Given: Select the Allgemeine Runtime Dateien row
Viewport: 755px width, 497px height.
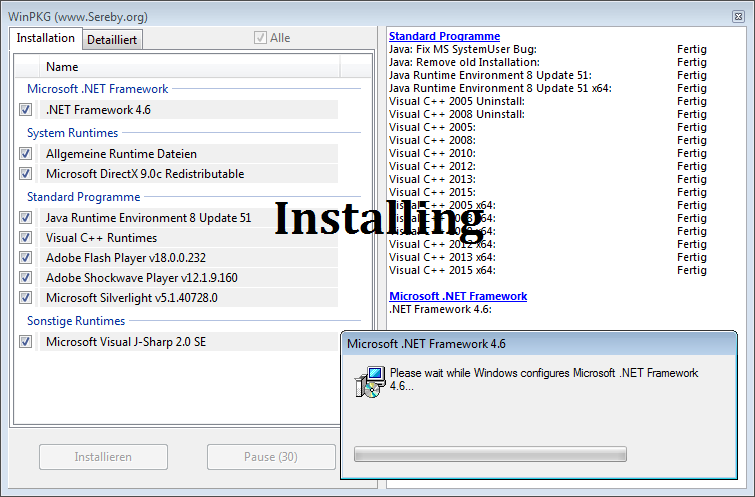Looking at the screenshot, I should 189,154.
